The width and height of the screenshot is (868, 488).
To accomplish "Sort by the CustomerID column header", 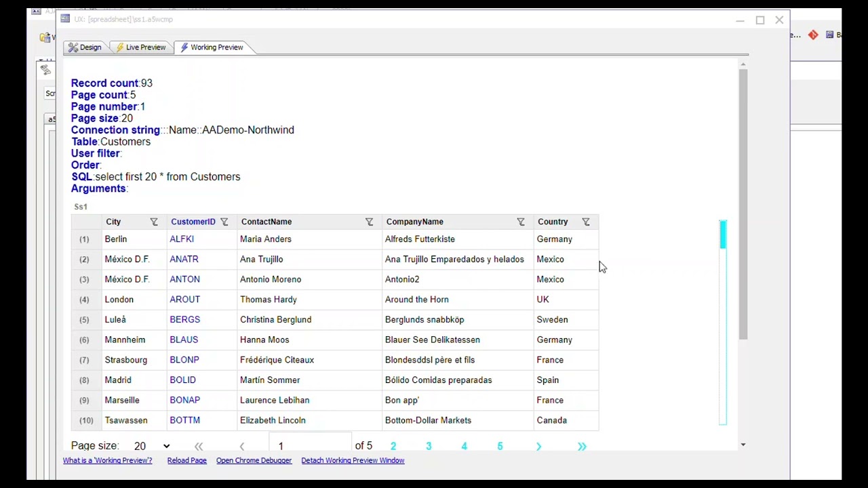I will pos(193,222).
